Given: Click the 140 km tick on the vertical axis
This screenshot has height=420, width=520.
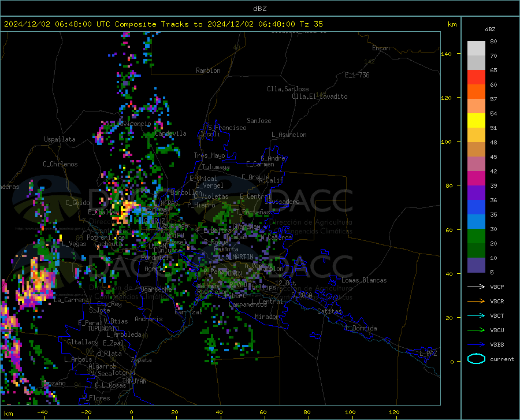Looking at the screenshot, I should tap(447, 54).
